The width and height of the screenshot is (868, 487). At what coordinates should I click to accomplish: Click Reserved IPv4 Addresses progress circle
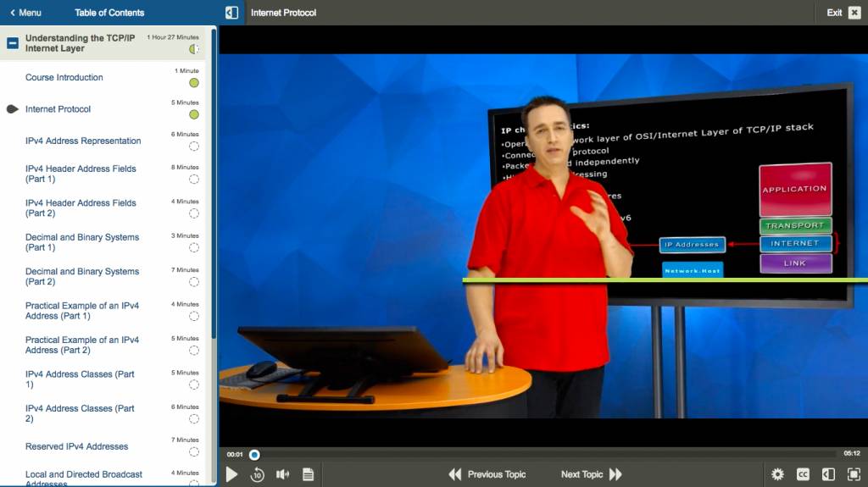pyautogui.click(x=194, y=452)
